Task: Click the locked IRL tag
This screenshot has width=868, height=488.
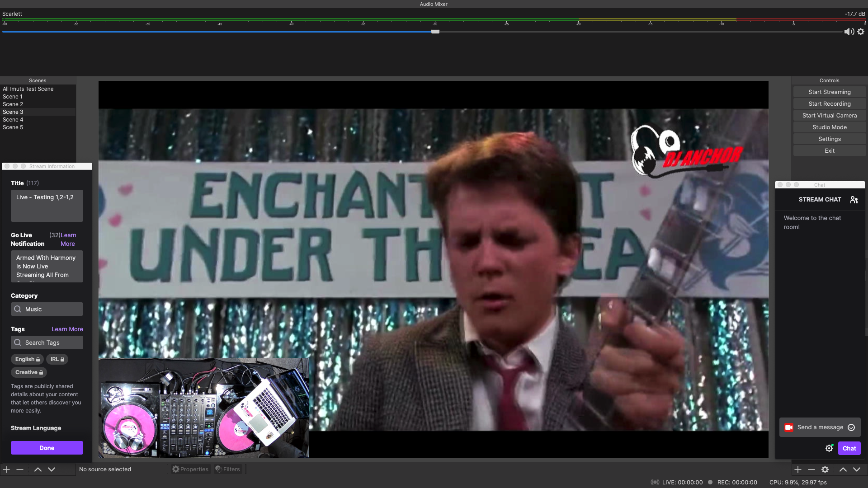Action: coord(57,359)
